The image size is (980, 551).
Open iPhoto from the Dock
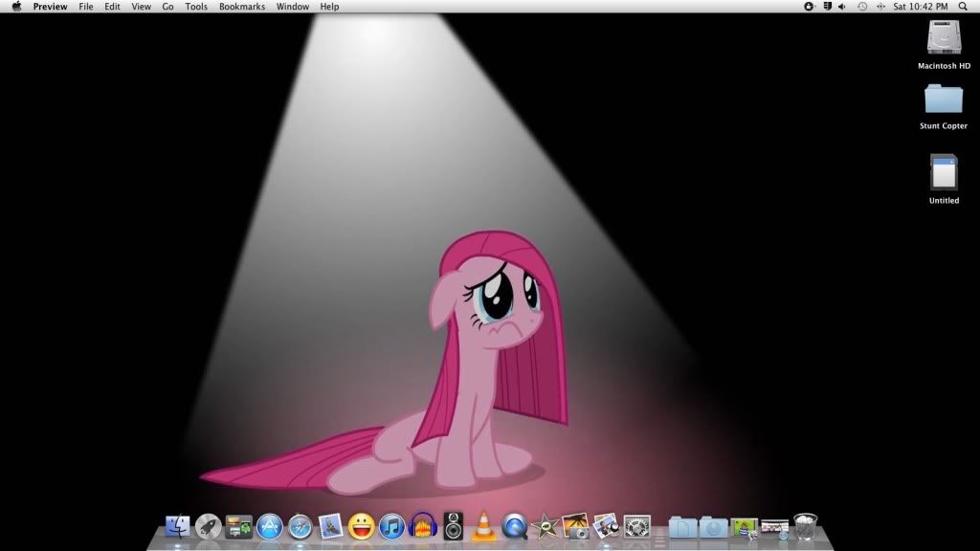pyautogui.click(x=575, y=527)
